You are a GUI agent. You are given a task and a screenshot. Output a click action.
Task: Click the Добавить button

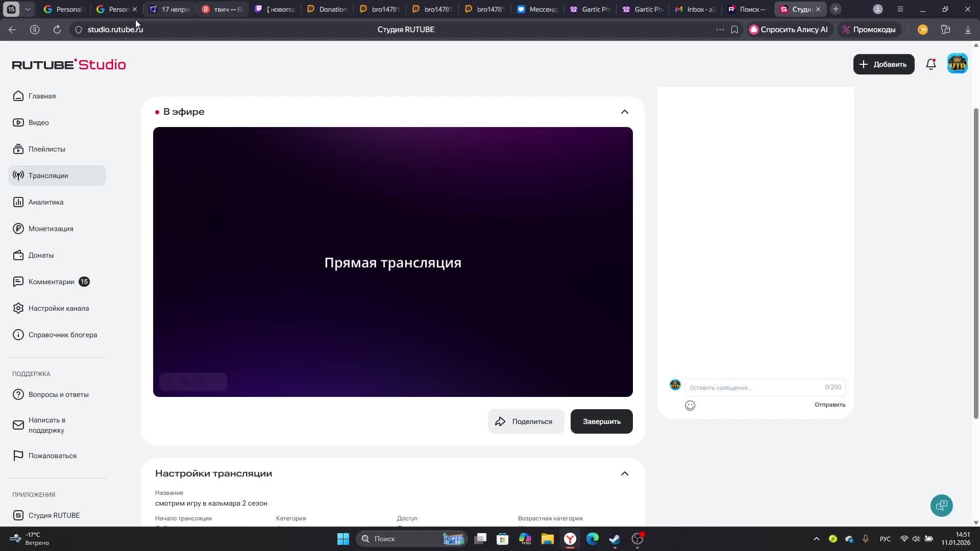884,64
